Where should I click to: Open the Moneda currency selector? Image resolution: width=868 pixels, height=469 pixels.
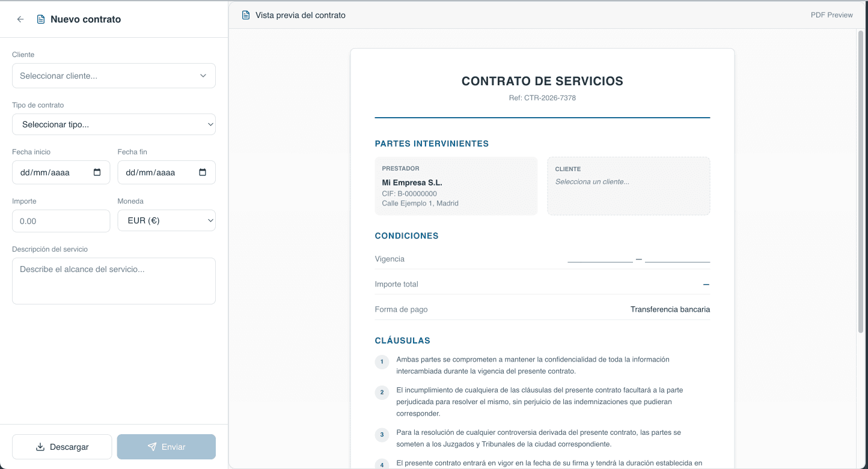(x=167, y=220)
